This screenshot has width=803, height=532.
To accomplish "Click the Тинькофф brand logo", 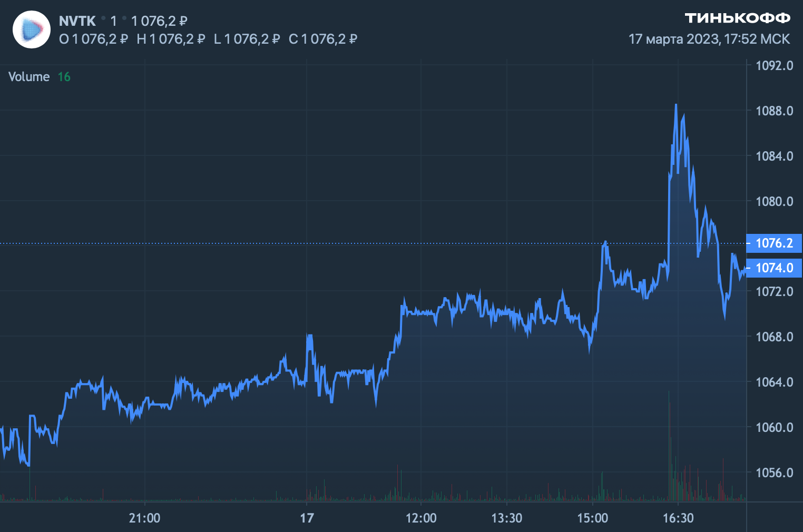I will [x=737, y=18].
